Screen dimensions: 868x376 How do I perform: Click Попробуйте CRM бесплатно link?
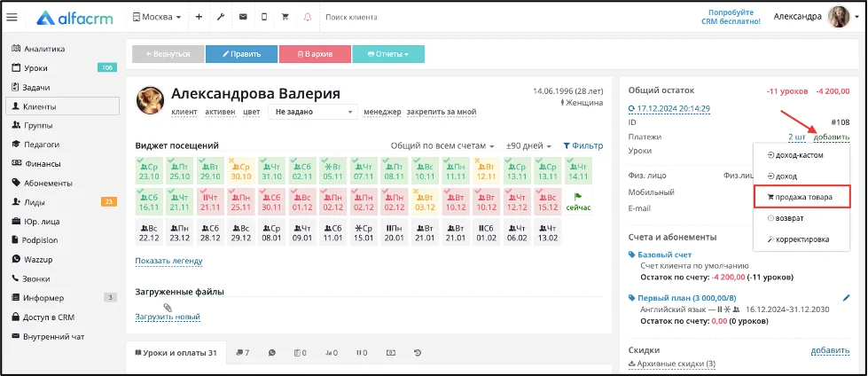731,17
